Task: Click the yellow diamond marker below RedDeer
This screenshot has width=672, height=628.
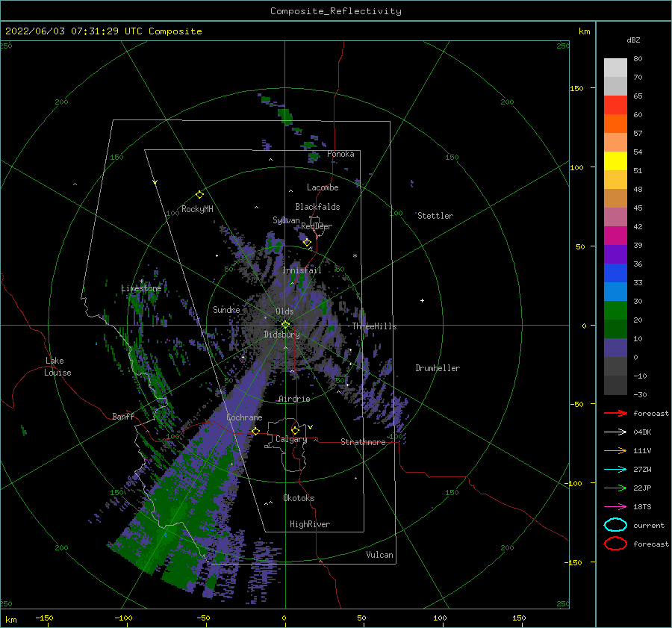Action: 307,242
